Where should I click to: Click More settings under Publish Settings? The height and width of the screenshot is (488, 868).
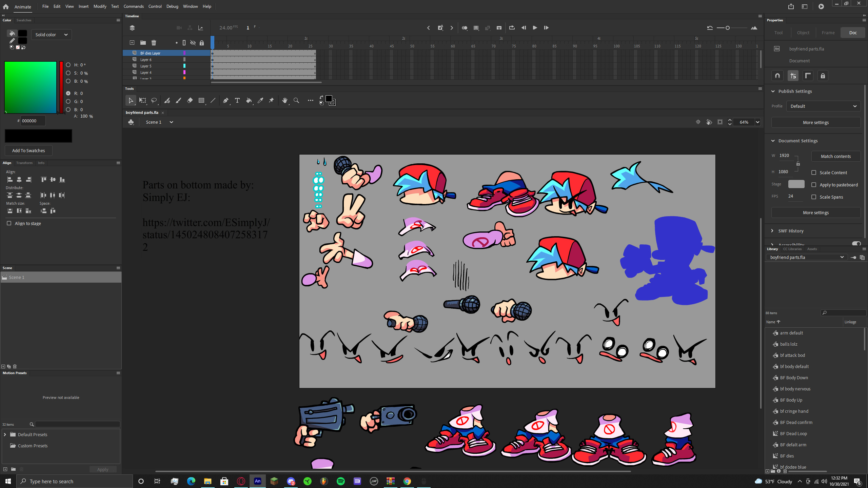coord(816,122)
